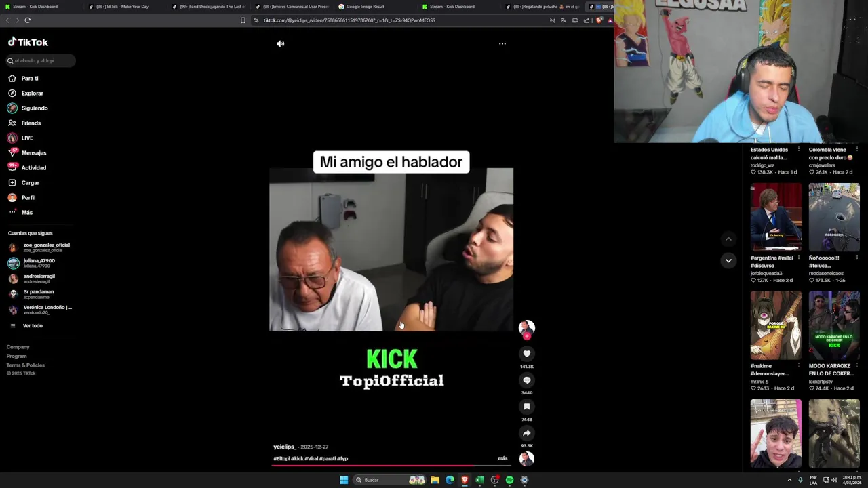Show hidden system tray icons

[x=789, y=480]
